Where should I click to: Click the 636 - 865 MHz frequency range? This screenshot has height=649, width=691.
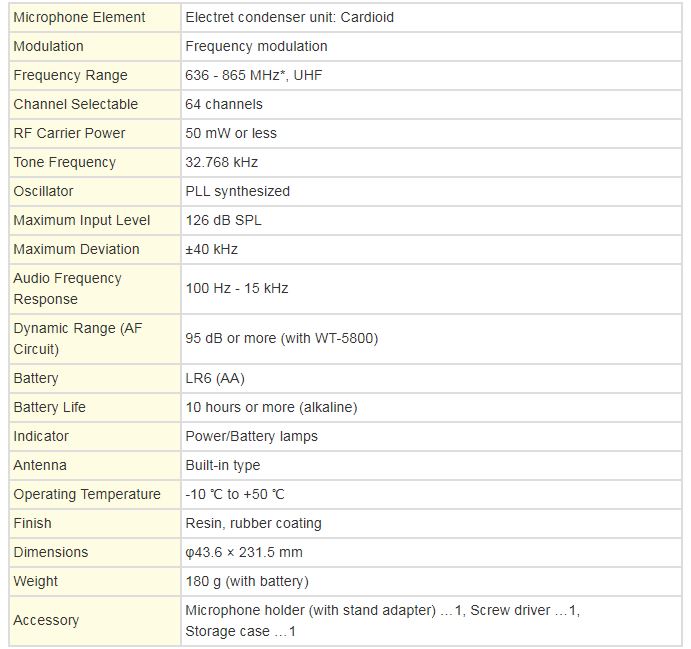253,75
